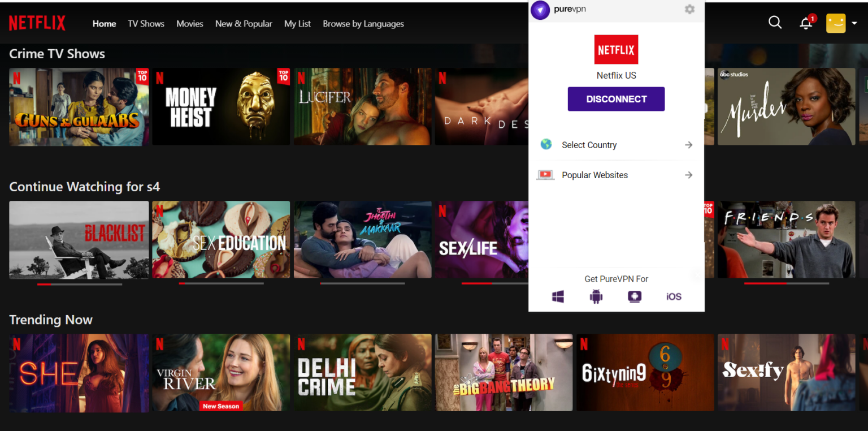Open the profile menu arrow
This screenshot has height=431, width=868.
click(x=856, y=23)
